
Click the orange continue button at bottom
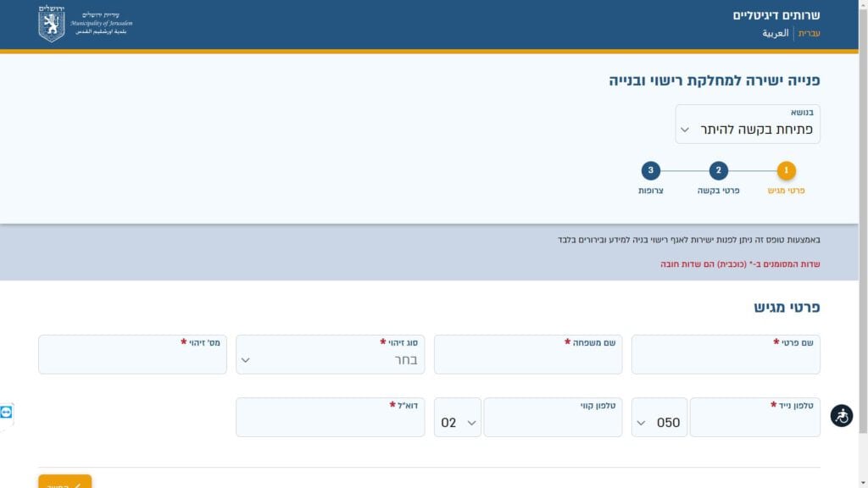[64, 481]
